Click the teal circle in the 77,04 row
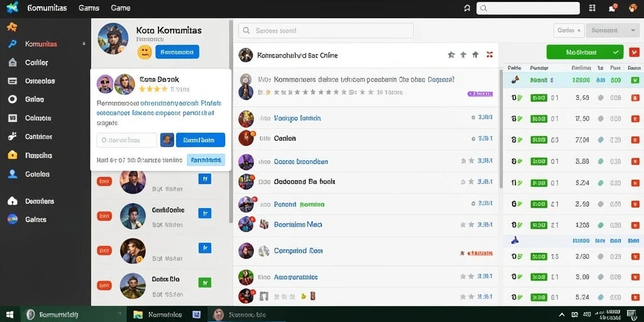The height and width of the screenshot is (322, 644). (601, 140)
